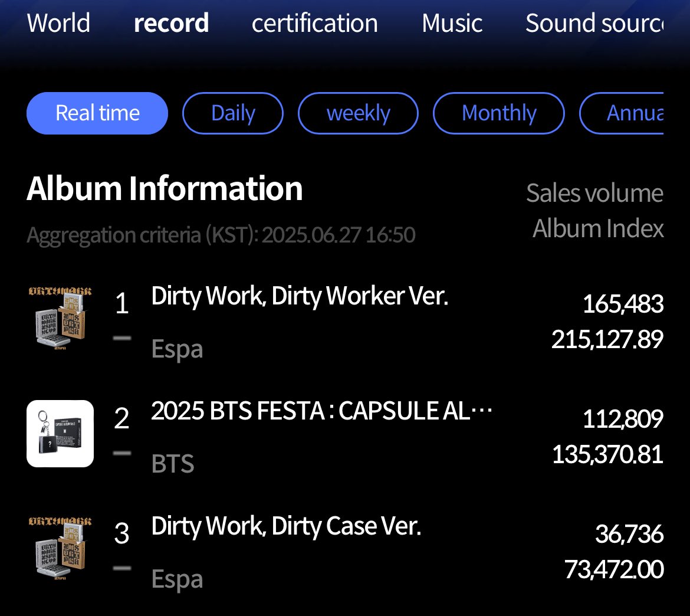The height and width of the screenshot is (616, 690).
Task: Open the certification section
Action: click(315, 24)
